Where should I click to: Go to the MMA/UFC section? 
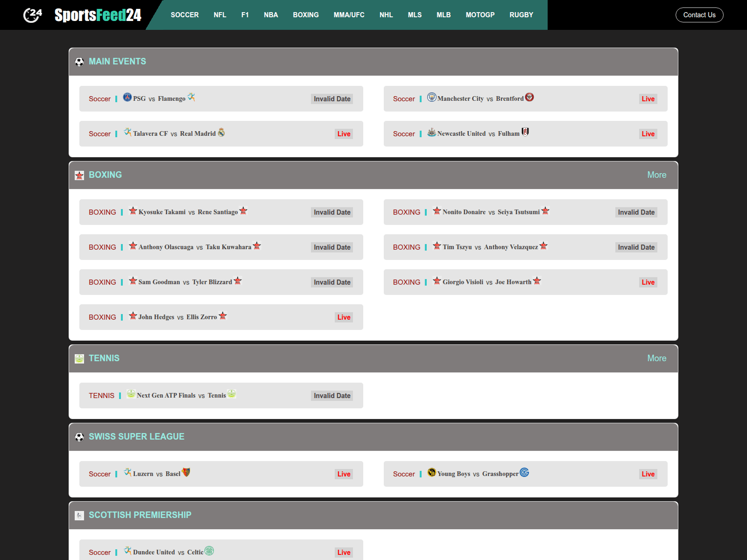349,15
